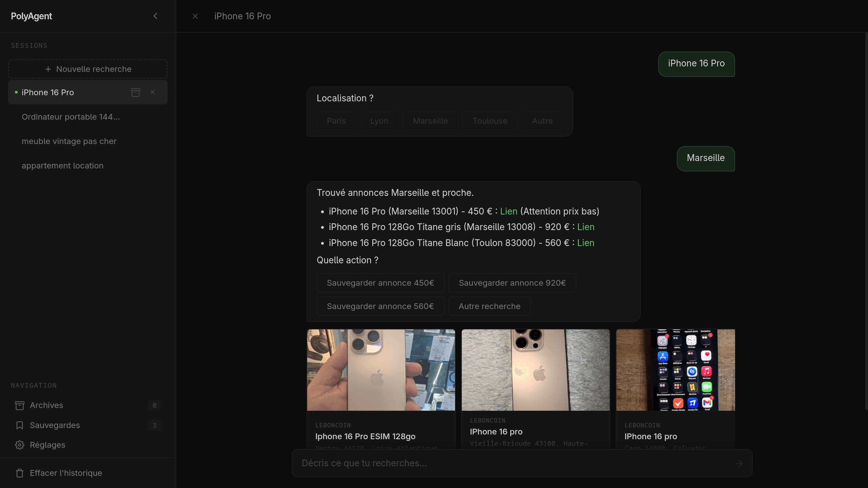Choose Toulouse location chip
868x488 pixels.
pos(490,121)
